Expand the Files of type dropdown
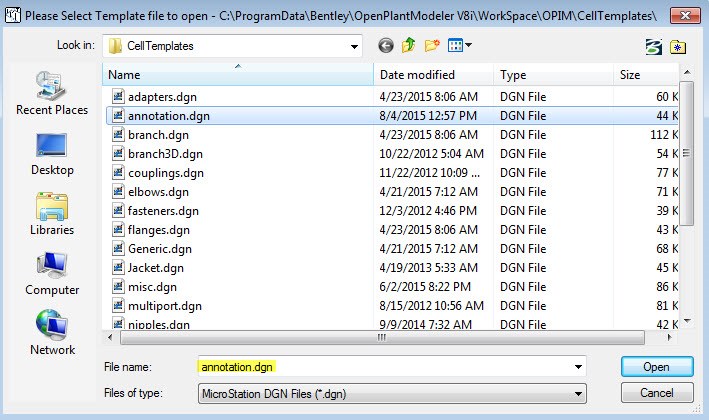The image size is (709, 420). click(578, 394)
